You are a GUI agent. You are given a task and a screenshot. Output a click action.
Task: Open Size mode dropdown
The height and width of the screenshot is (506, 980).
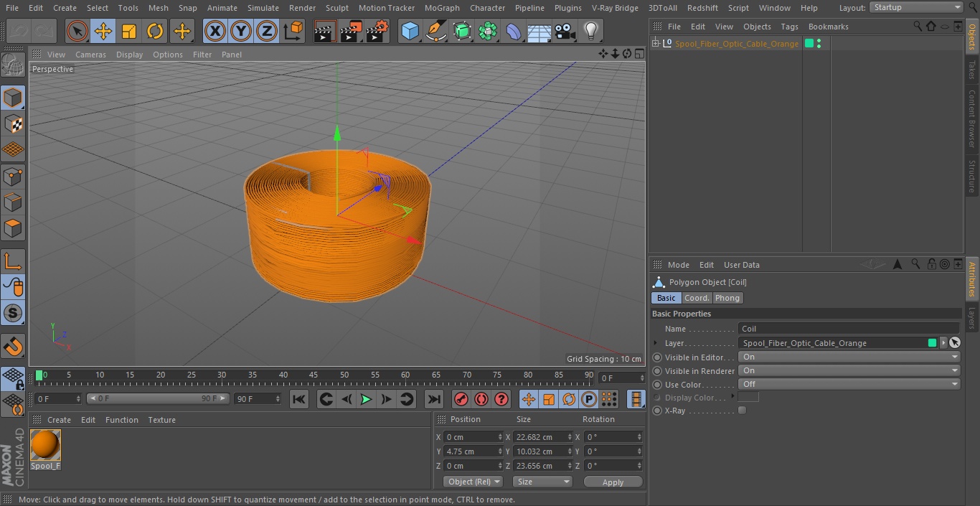point(542,482)
